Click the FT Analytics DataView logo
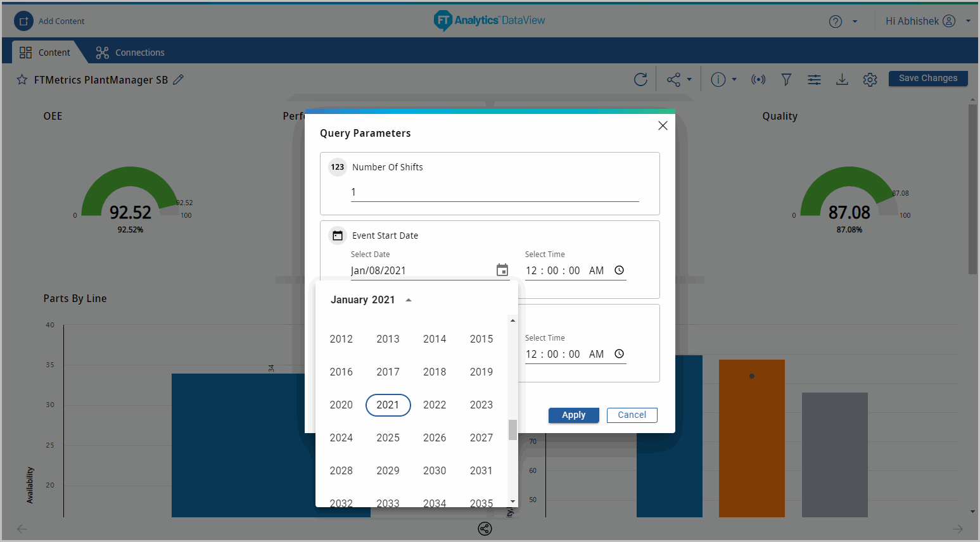Viewport: 980px width, 542px height. pyautogui.click(x=490, y=21)
